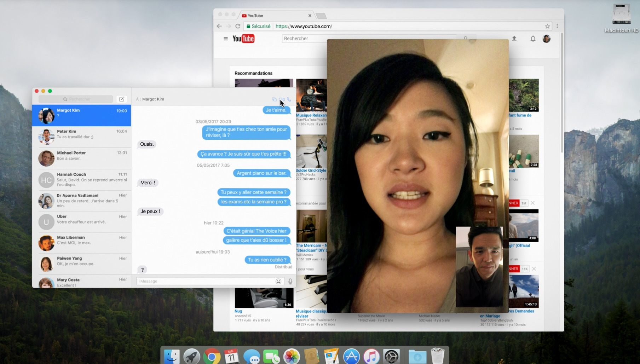Image resolution: width=640 pixels, height=364 pixels.
Task: Compose a new message in Messages
Action: click(121, 99)
